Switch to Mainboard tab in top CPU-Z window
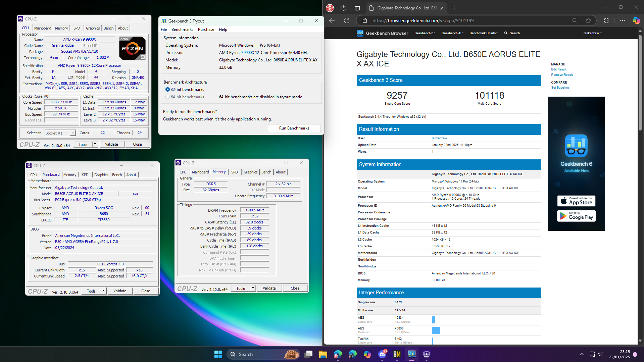644x362 pixels. (x=43, y=28)
